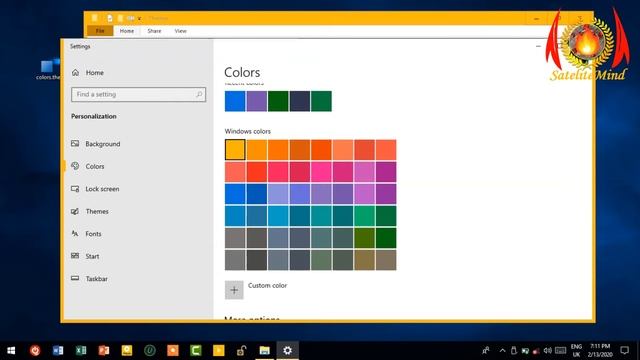Open the green Camtasia icon on taskbar
640x360 pixels.
click(x=196, y=350)
